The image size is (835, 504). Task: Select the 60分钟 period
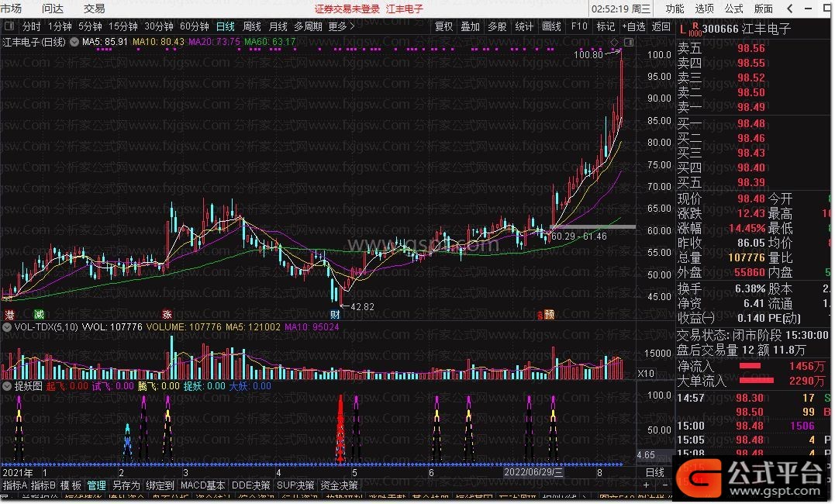pos(195,26)
